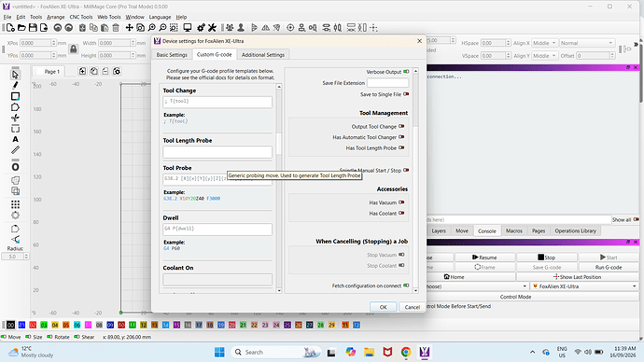
Task: Toggle Has Tool Length Probe switch
Action: tap(401, 147)
